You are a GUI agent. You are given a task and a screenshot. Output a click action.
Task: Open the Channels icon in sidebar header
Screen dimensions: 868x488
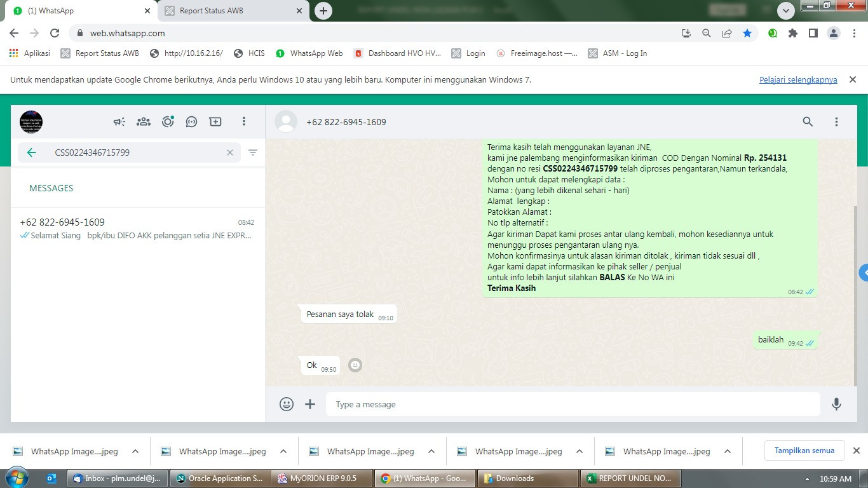click(x=191, y=121)
